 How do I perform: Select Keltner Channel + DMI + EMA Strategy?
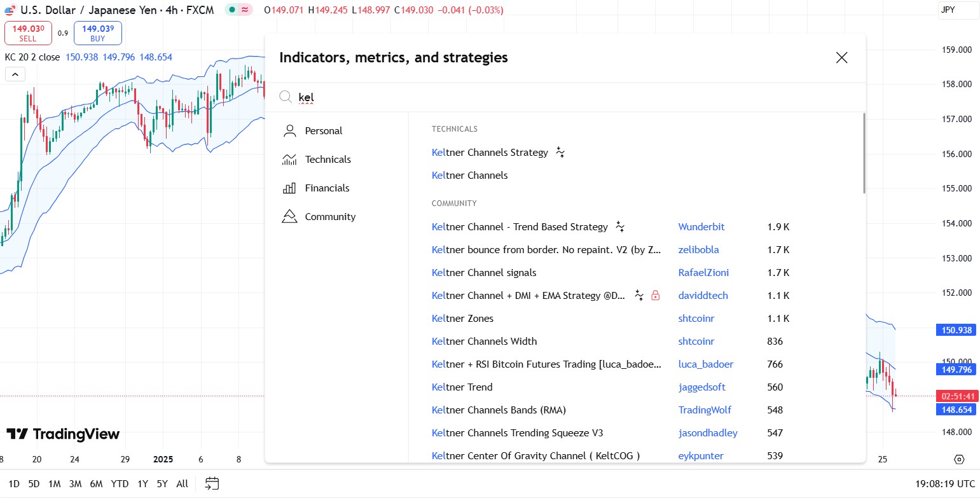coord(528,296)
